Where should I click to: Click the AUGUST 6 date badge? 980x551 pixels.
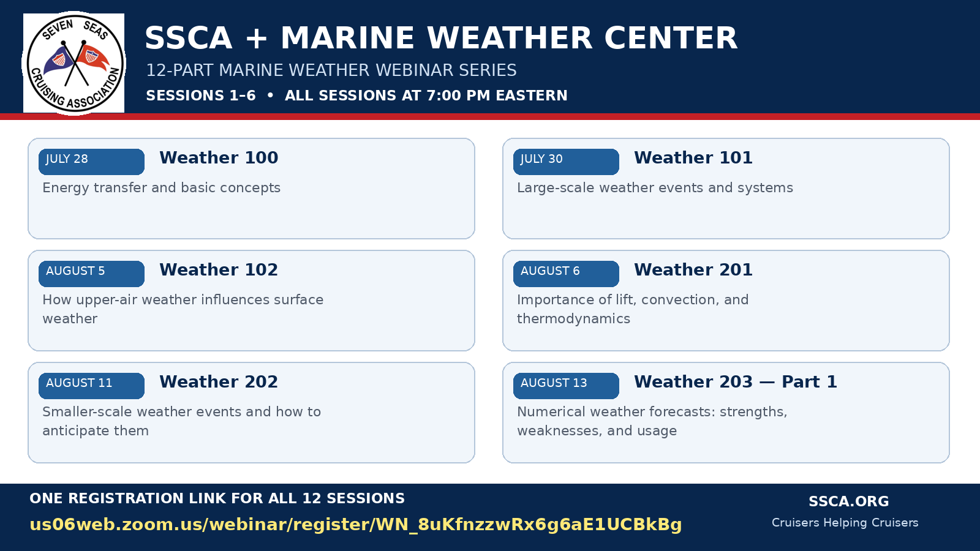[x=566, y=274]
